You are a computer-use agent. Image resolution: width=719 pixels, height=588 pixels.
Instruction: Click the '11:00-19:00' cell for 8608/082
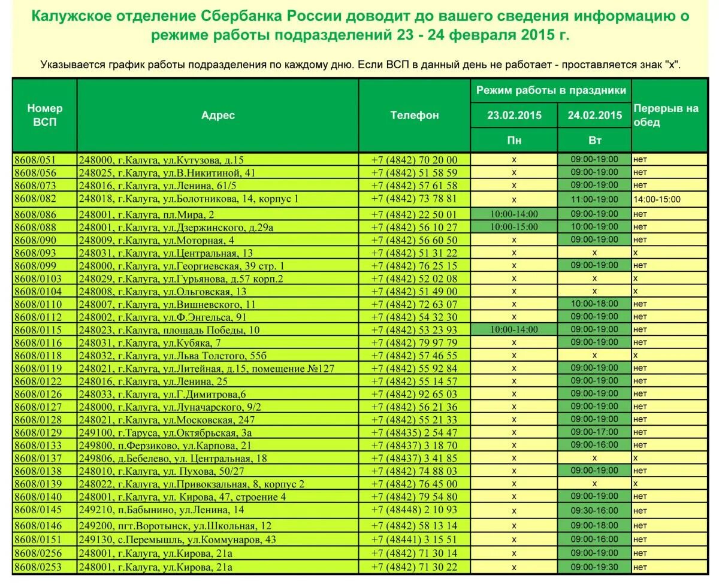tap(594, 199)
